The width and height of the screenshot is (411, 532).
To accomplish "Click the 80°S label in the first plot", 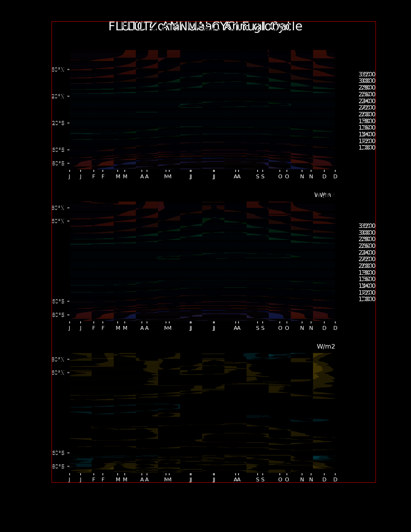I will (58, 163).
